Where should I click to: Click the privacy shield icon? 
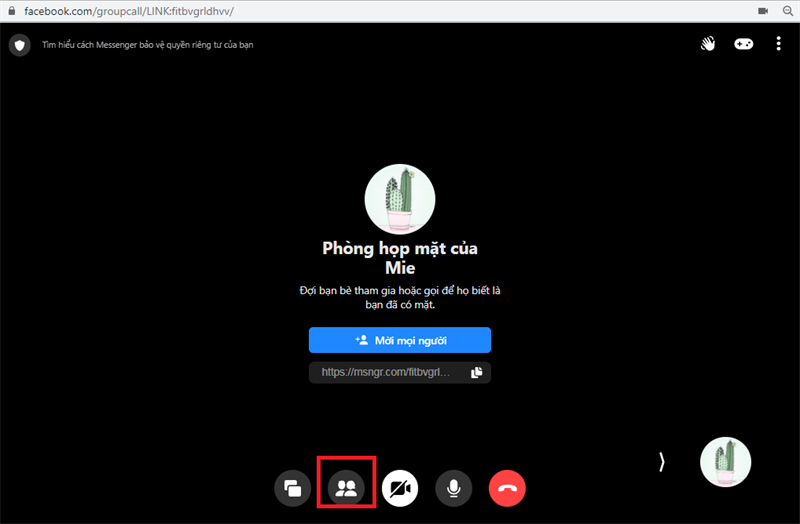point(20,45)
